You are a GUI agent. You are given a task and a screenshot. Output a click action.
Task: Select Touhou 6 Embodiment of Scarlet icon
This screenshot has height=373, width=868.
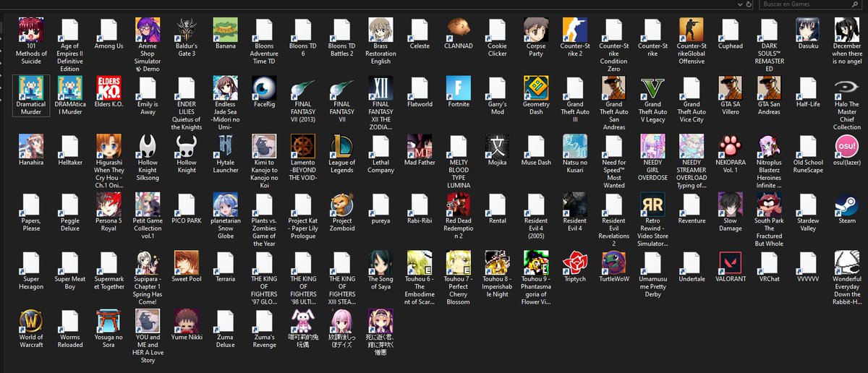[420, 263]
